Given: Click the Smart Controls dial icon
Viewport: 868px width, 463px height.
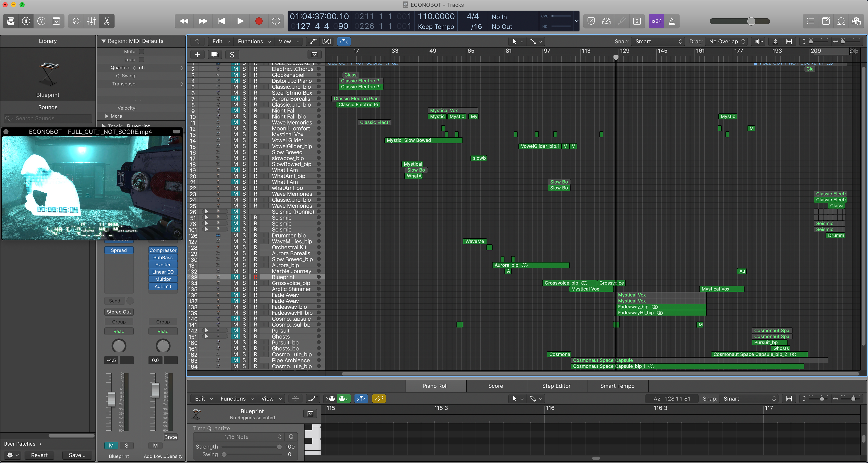Looking at the screenshot, I should point(76,21).
